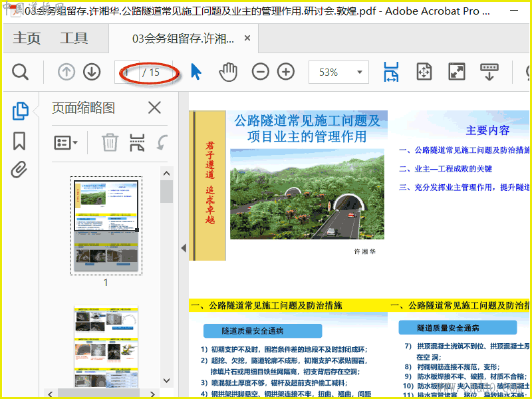532x399 pixels.
Task: Collapse the navigation pane with the left arrow
Action: click(184, 248)
